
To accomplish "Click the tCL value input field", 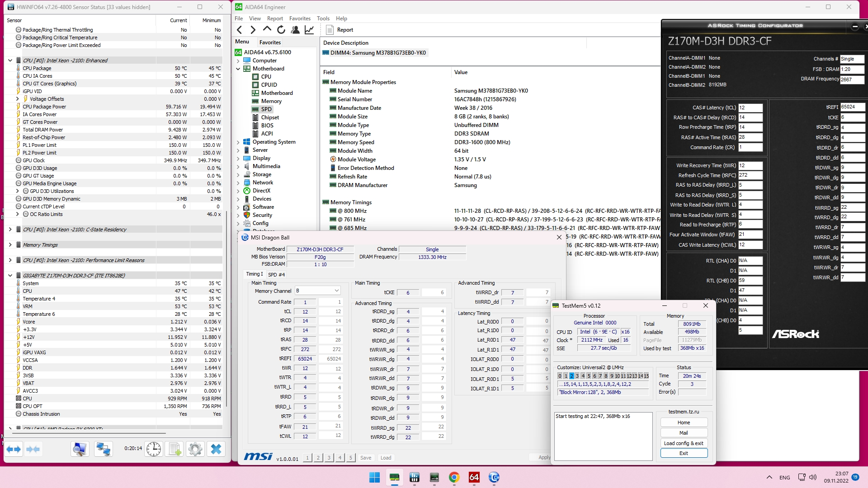I will [x=305, y=311].
